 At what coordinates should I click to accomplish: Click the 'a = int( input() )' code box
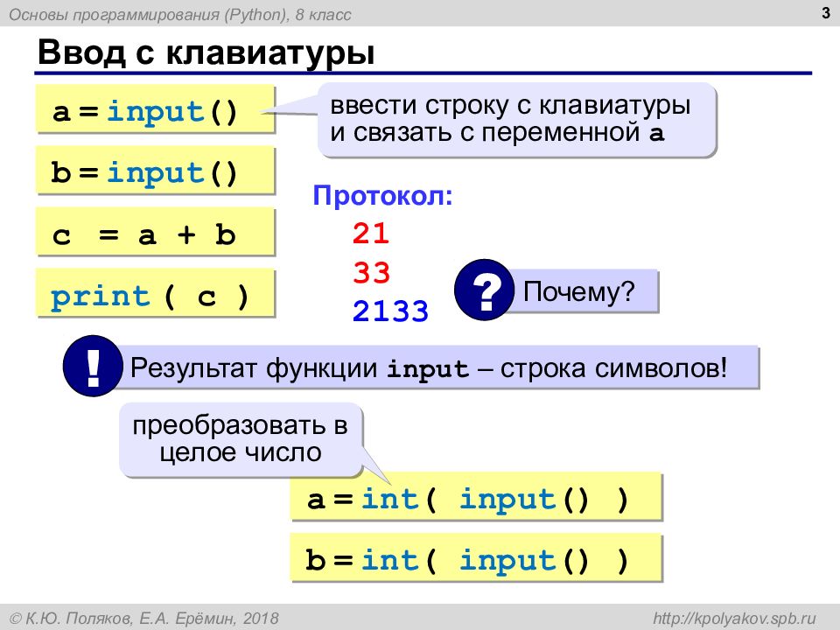click(476, 497)
